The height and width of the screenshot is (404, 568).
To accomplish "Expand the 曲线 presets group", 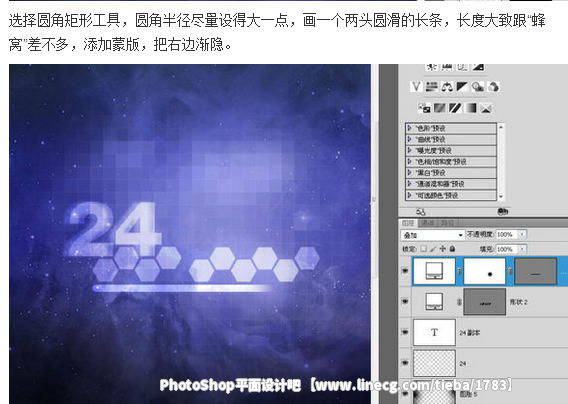I will click(x=409, y=139).
